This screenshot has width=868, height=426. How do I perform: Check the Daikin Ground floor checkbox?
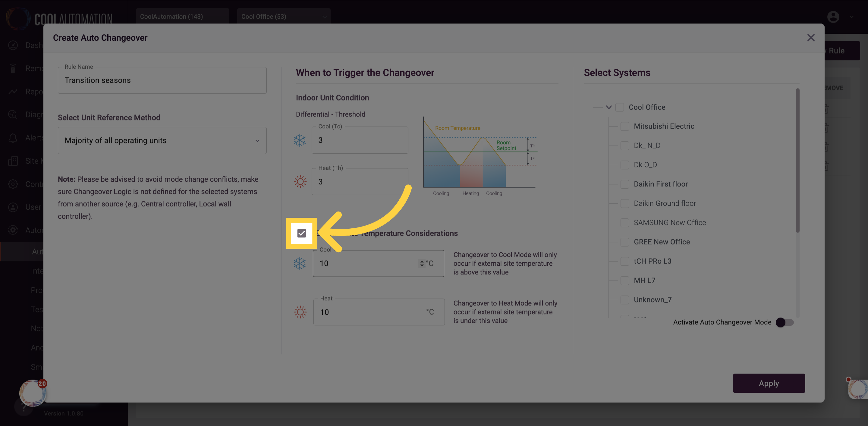click(x=624, y=203)
